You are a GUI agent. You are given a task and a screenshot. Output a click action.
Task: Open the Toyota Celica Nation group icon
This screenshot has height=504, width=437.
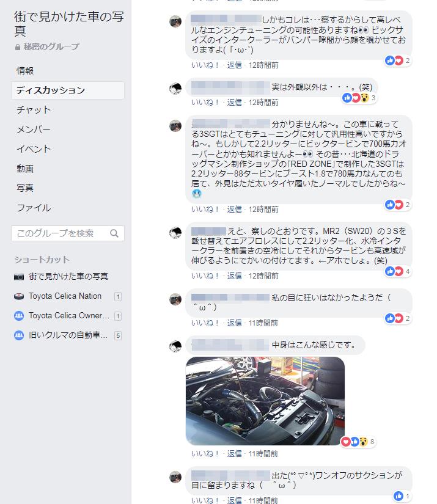click(x=19, y=296)
